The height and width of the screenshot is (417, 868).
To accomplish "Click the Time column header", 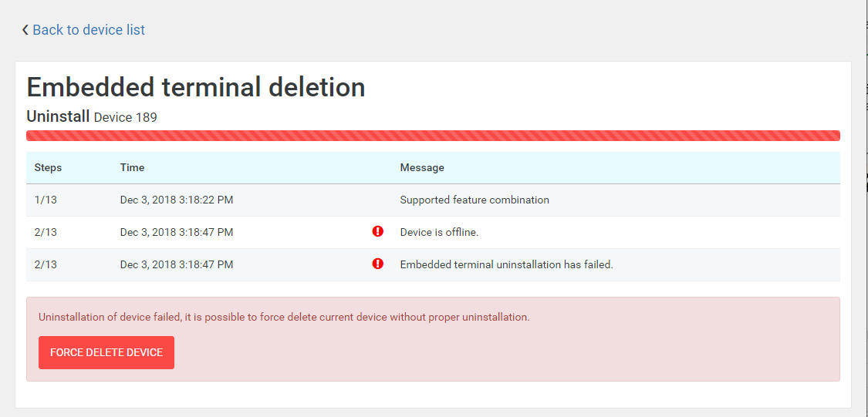I will coord(132,167).
